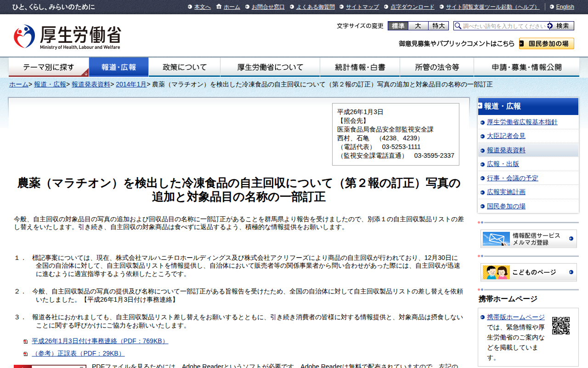The image size is (588, 368).
Task: Open the サイトマップ link
Action: coord(362,7)
